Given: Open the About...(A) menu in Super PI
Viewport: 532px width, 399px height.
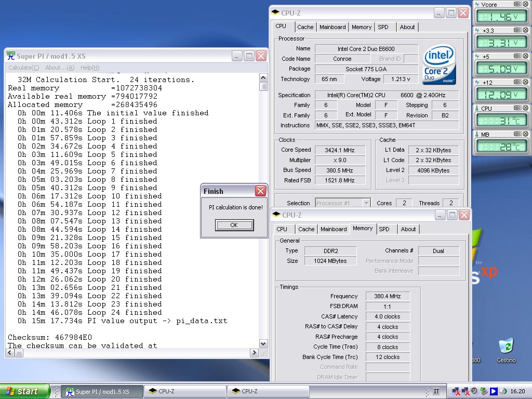Looking at the screenshot, I should 60,68.
